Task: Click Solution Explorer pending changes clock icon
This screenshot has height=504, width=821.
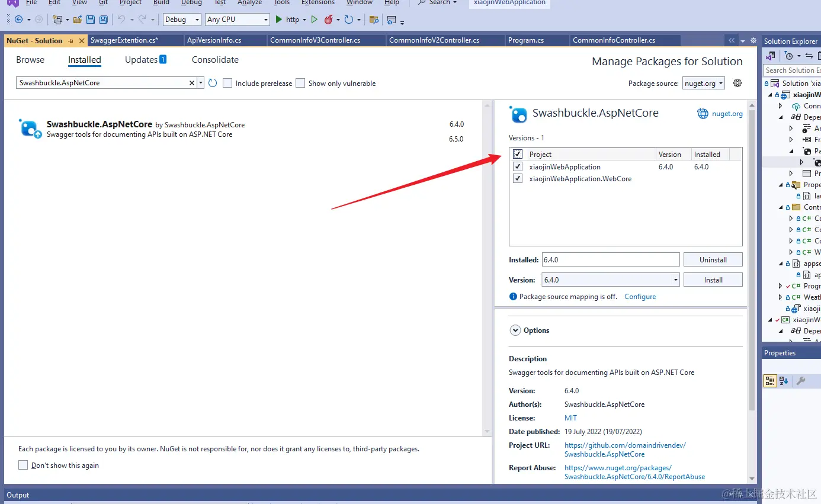Action: click(x=788, y=56)
